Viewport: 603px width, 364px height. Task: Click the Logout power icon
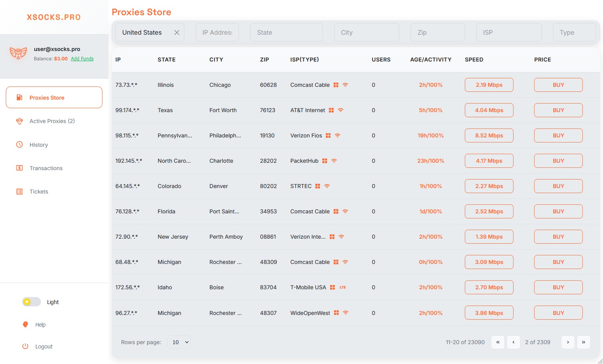click(25, 346)
